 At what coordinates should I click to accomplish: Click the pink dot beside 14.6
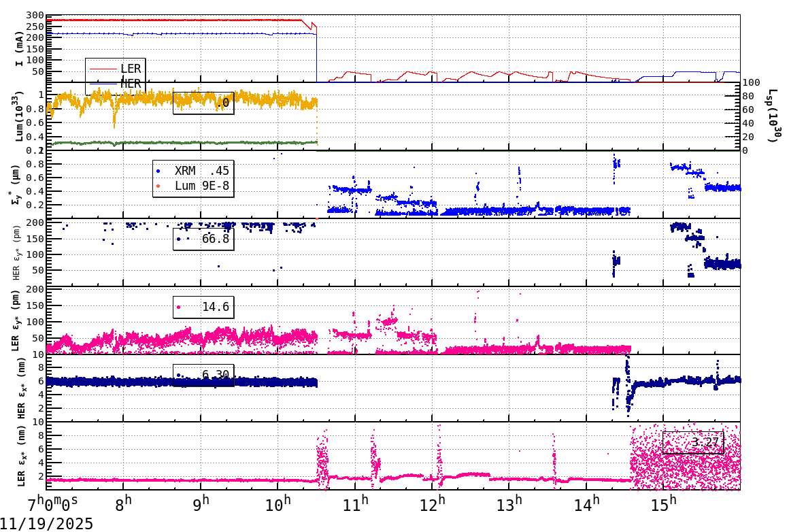(x=178, y=307)
